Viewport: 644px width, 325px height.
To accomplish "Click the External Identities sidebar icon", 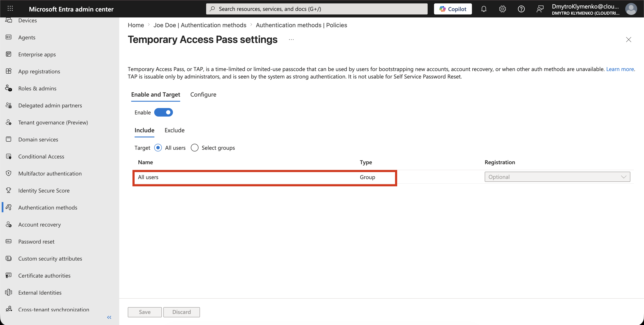I will [9, 292].
